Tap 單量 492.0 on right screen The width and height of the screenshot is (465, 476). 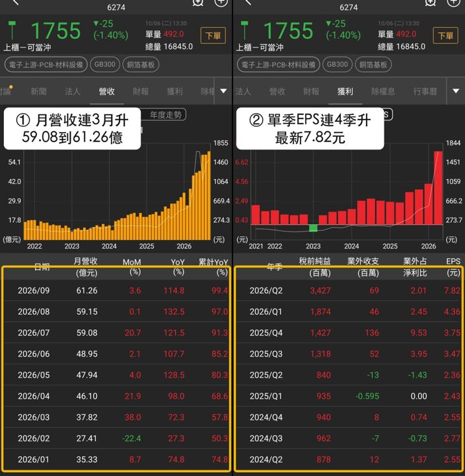point(397,34)
